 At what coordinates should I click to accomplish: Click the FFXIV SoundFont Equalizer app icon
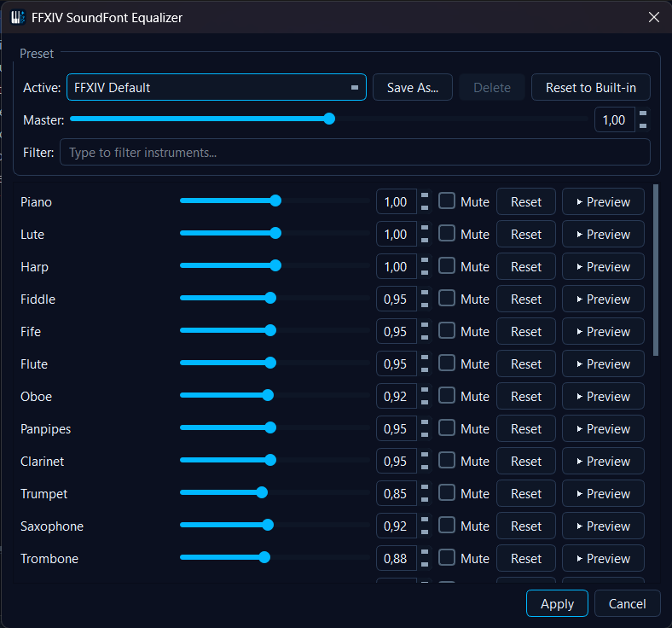[18, 18]
